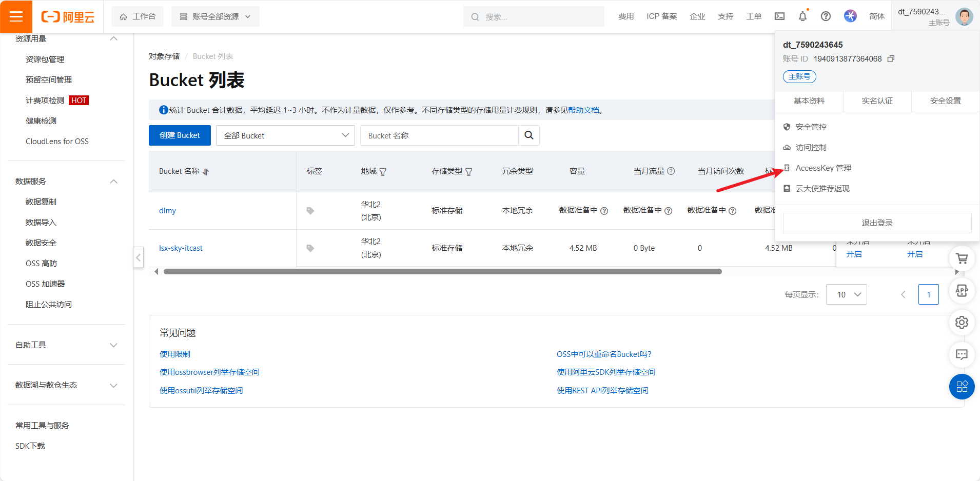980x481 pixels.
Task: Switch to the 实名认证 tab
Action: pos(877,101)
